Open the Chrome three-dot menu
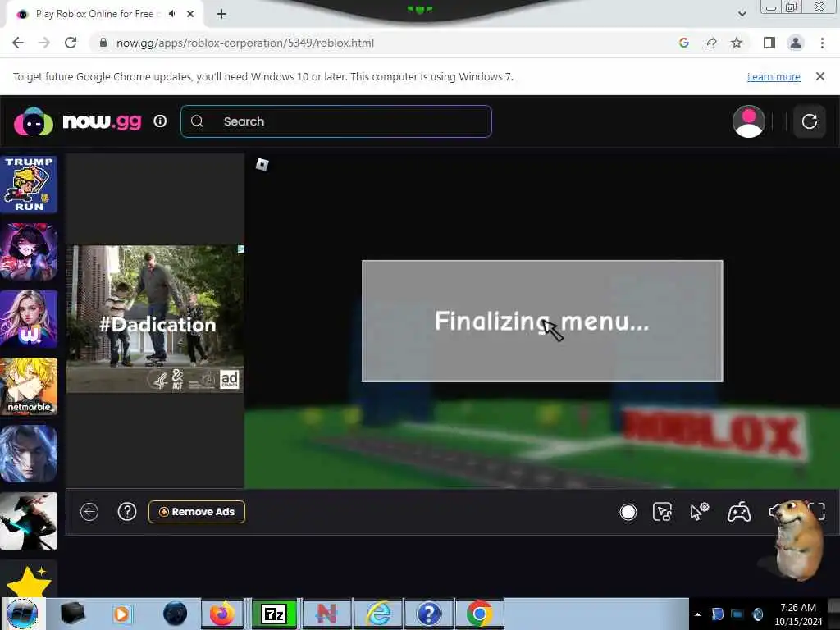Image resolution: width=840 pixels, height=630 pixels. tap(822, 43)
